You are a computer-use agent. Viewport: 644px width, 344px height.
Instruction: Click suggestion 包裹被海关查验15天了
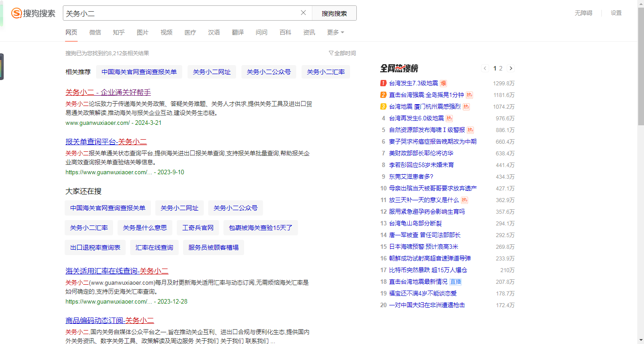(261, 228)
